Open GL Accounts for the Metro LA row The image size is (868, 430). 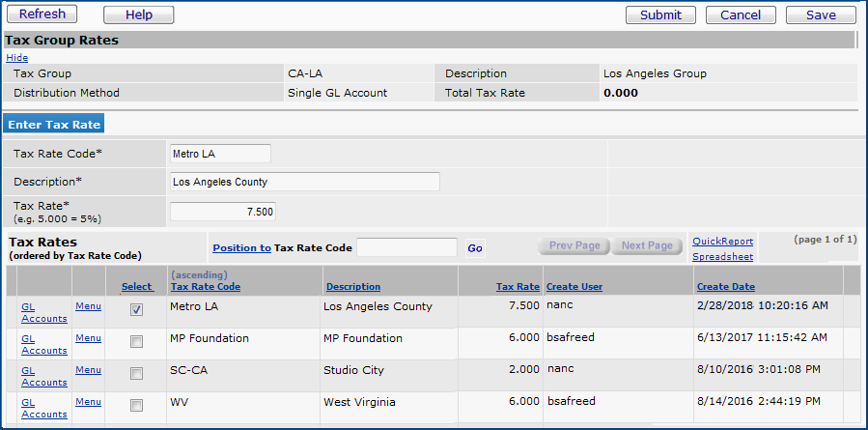43,312
